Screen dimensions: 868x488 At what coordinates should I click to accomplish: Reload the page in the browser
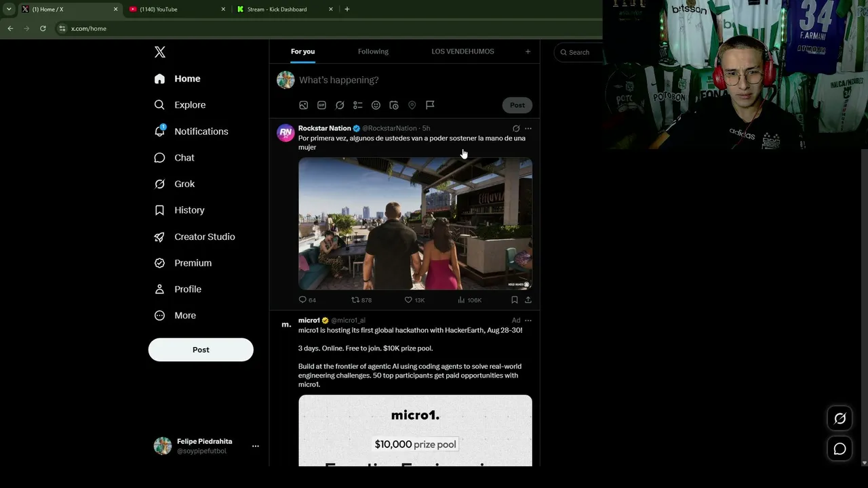click(43, 28)
